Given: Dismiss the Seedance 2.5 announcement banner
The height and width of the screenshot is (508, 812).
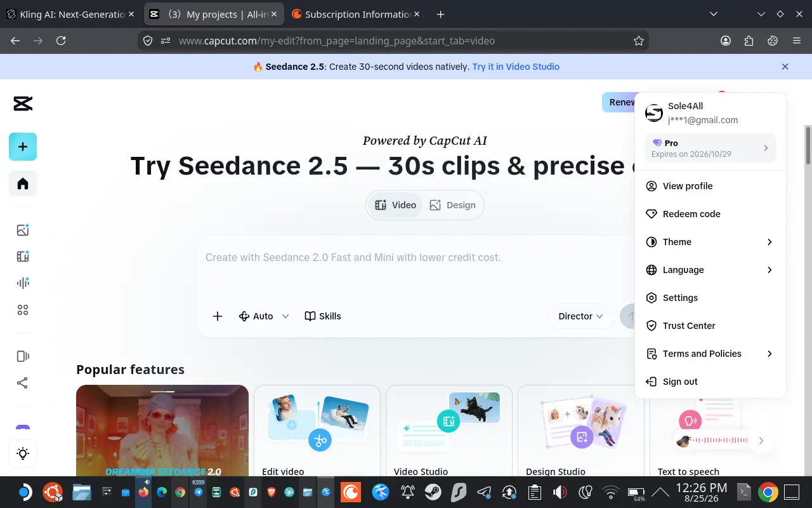Looking at the screenshot, I should pyautogui.click(x=785, y=67).
